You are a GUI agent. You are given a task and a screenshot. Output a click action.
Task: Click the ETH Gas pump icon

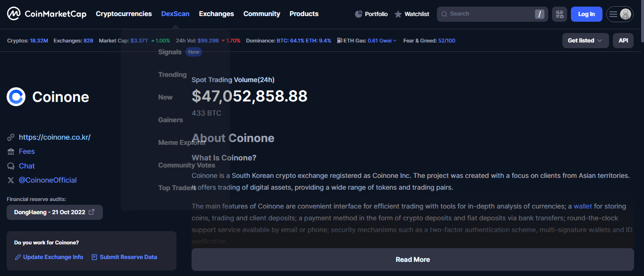tap(340, 41)
